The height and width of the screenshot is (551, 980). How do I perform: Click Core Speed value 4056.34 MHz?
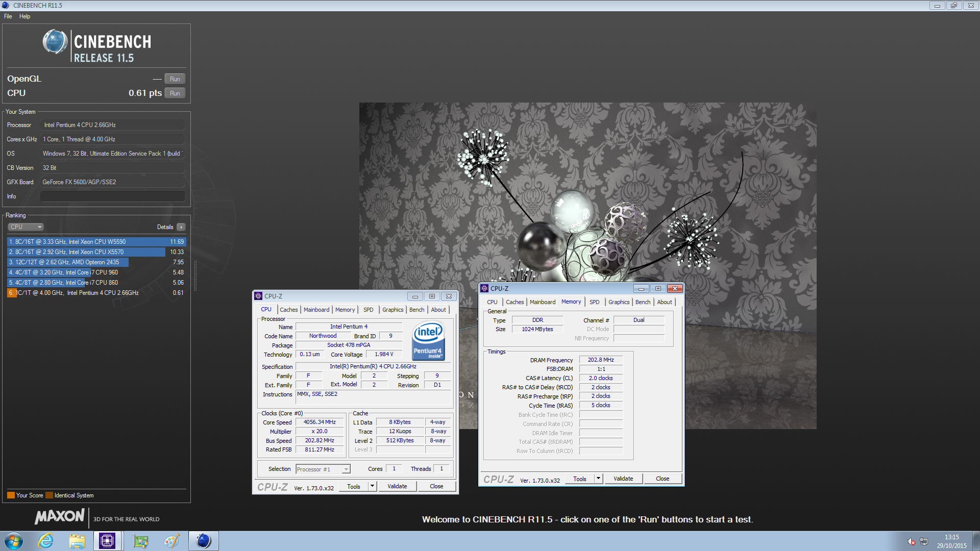pos(320,422)
